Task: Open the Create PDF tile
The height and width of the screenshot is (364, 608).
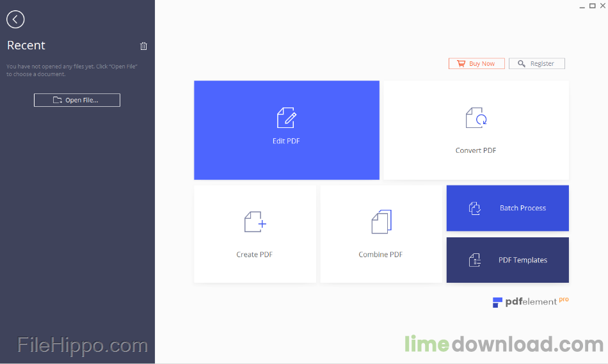Action: (x=255, y=233)
